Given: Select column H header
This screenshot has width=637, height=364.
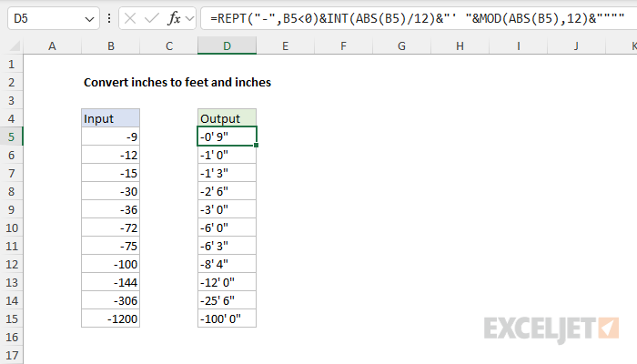Looking at the screenshot, I should (x=460, y=45).
